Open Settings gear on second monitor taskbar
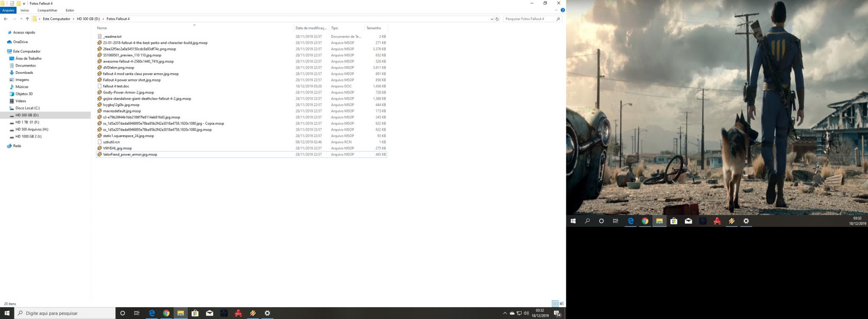This screenshot has height=319, width=868. tap(746, 221)
